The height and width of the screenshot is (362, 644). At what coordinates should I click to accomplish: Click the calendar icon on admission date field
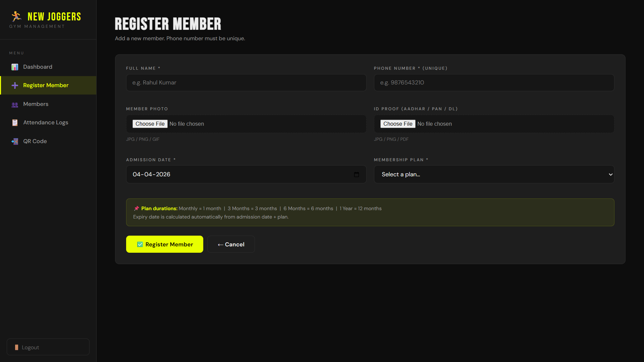(x=357, y=175)
